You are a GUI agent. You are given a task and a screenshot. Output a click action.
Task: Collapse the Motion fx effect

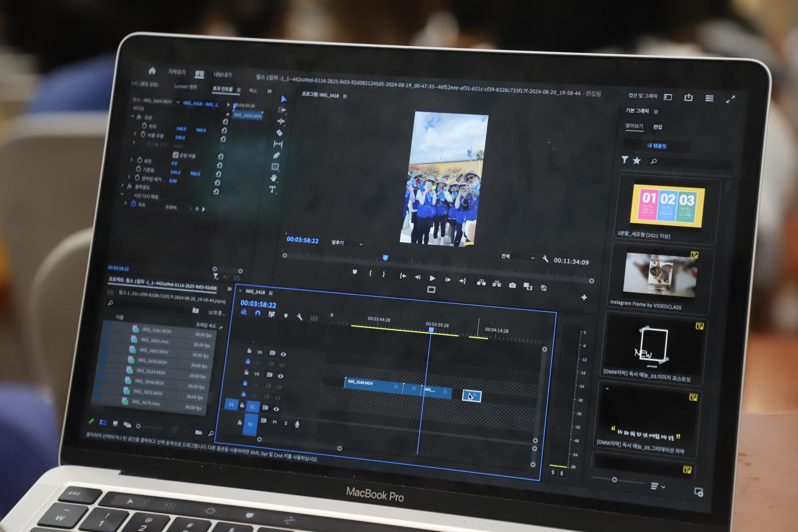(133, 116)
